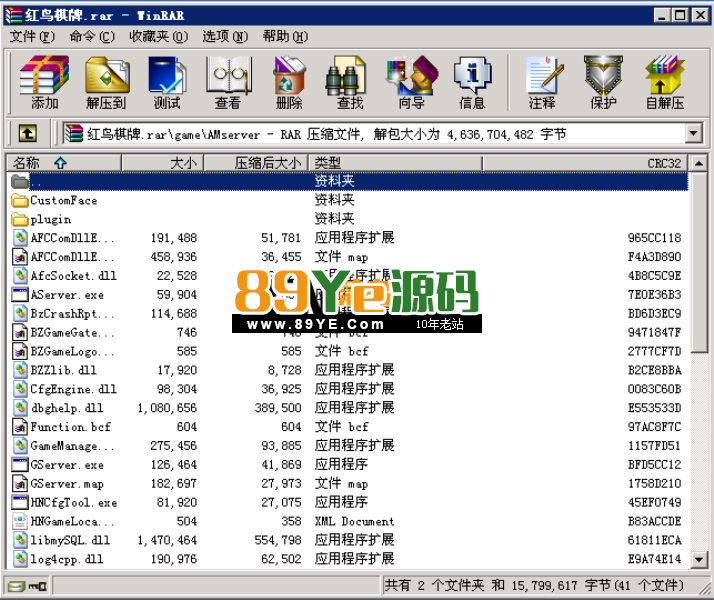The width and height of the screenshot is (714, 600).
Task: Click the 信息 (Info) toolbar icon
Action: pos(472,82)
